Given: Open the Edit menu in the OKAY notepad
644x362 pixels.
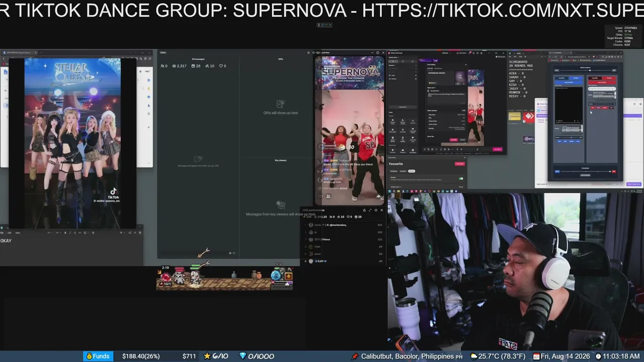Looking at the screenshot, I should (x=9, y=233).
